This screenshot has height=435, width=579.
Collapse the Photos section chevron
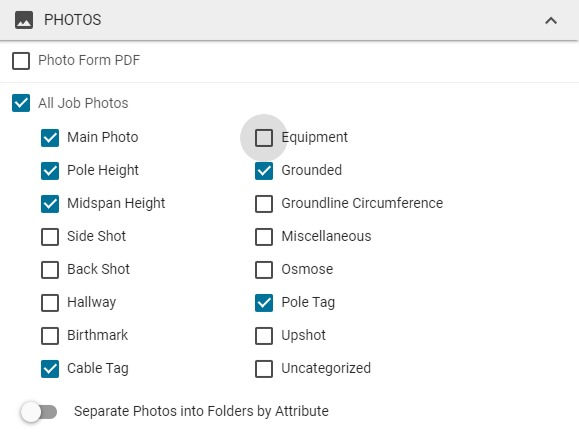point(551,20)
